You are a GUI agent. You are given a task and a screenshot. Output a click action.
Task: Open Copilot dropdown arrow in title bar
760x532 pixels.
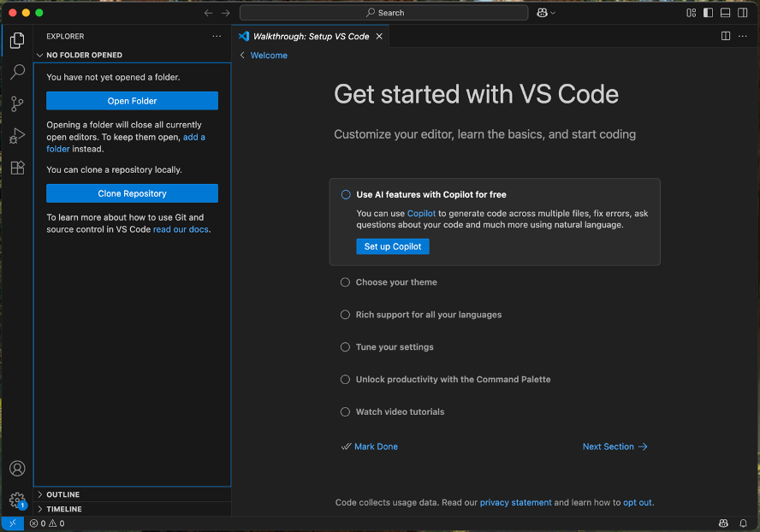coord(553,13)
